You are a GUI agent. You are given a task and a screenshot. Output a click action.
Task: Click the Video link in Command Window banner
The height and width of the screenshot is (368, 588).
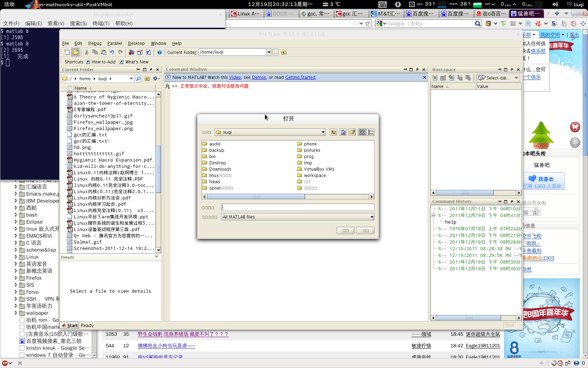pos(235,77)
